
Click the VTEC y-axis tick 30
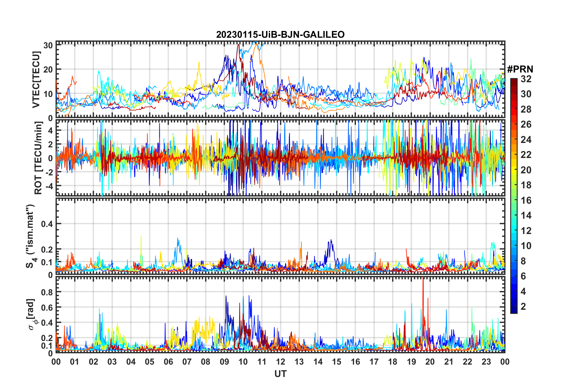click(48, 45)
